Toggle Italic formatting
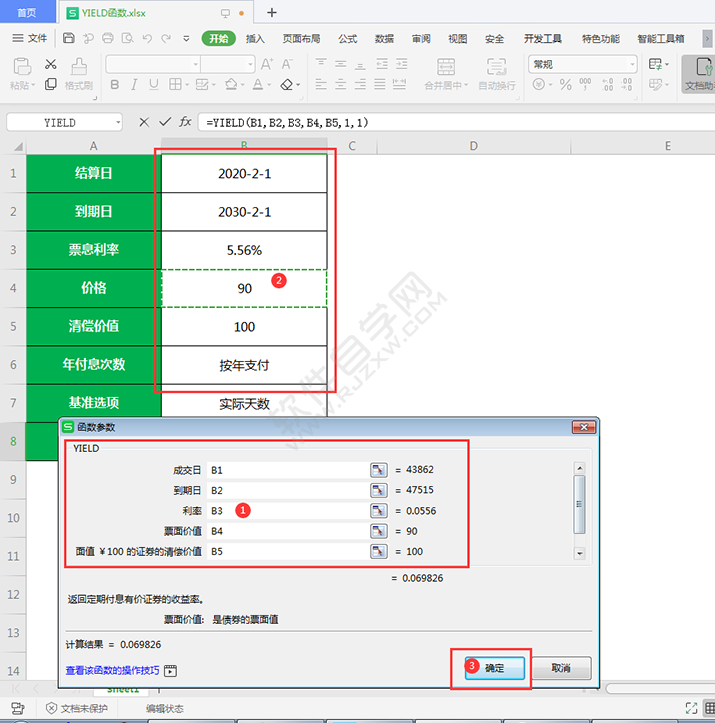 click(134, 85)
